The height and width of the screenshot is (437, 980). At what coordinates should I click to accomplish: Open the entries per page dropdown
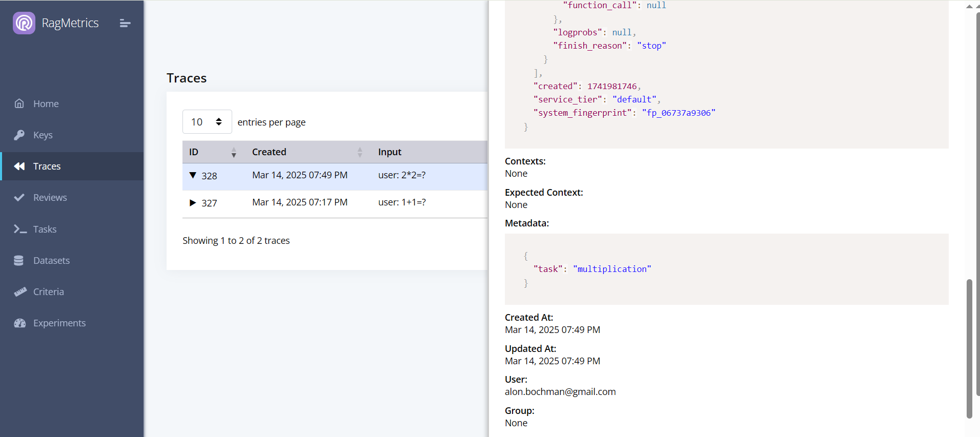point(207,122)
